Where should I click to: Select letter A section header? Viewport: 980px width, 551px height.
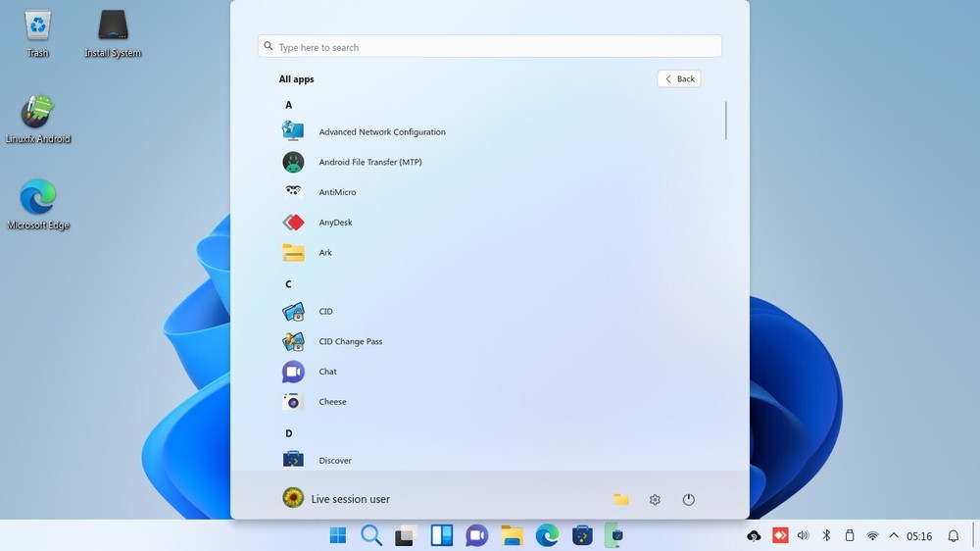(x=288, y=105)
